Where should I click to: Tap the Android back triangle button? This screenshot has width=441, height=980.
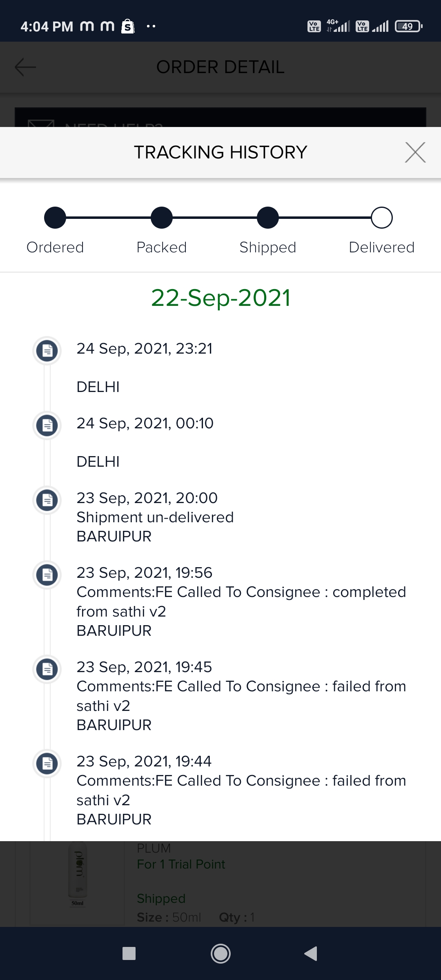tap(311, 953)
